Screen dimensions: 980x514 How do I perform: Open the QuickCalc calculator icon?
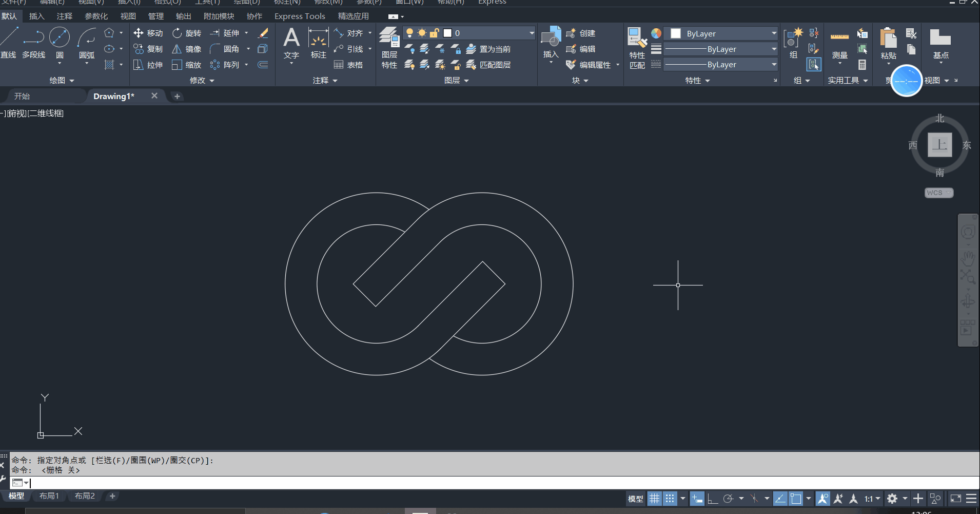pyautogui.click(x=863, y=65)
